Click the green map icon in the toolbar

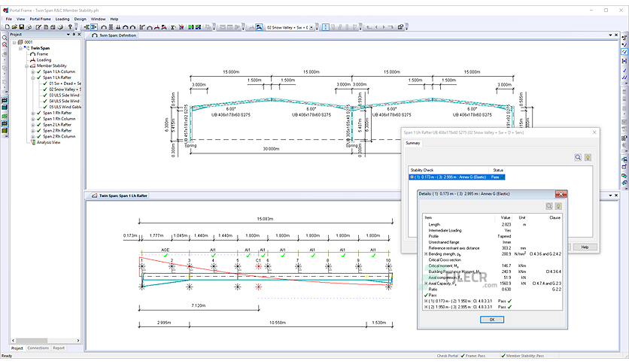pos(191,27)
